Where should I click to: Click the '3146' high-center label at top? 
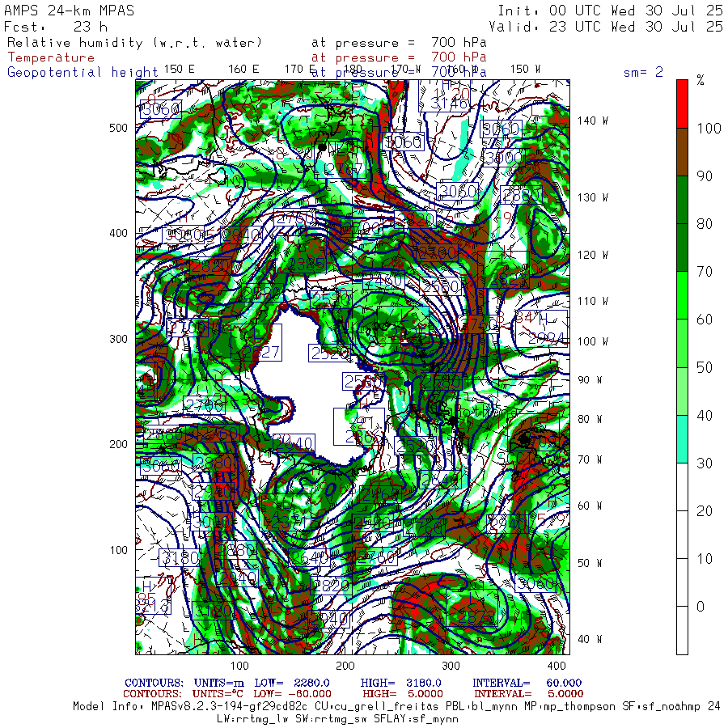pyautogui.click(x=448, y=103)
